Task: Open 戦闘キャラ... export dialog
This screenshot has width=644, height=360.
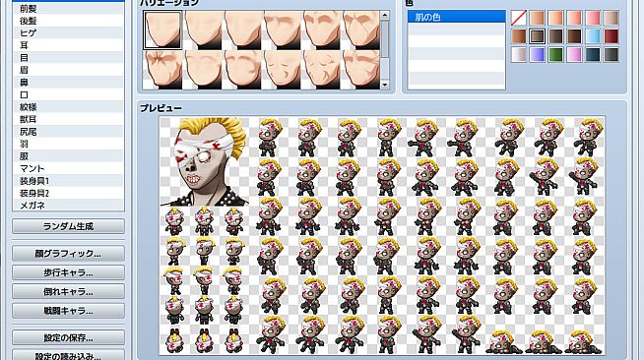Action: 68,311
